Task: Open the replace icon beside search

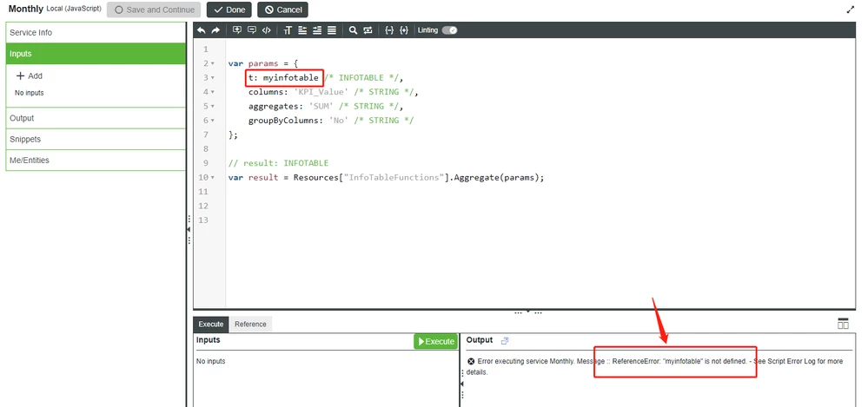Action: click(x=368, y=30)
